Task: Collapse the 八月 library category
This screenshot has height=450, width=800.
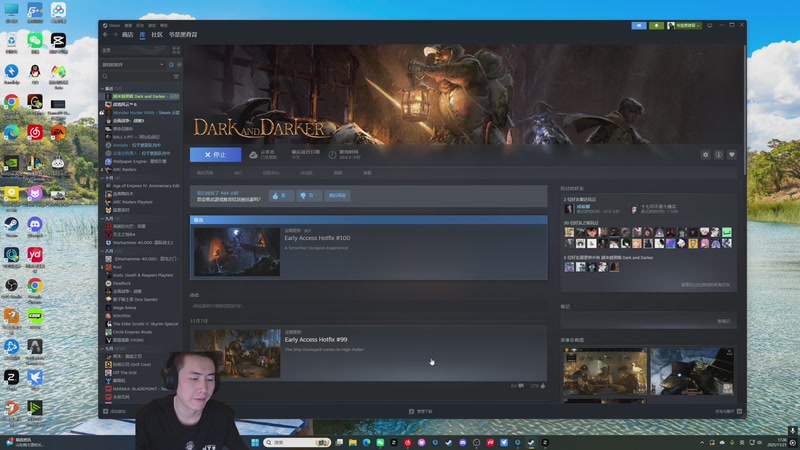Action: click(102, 251)
